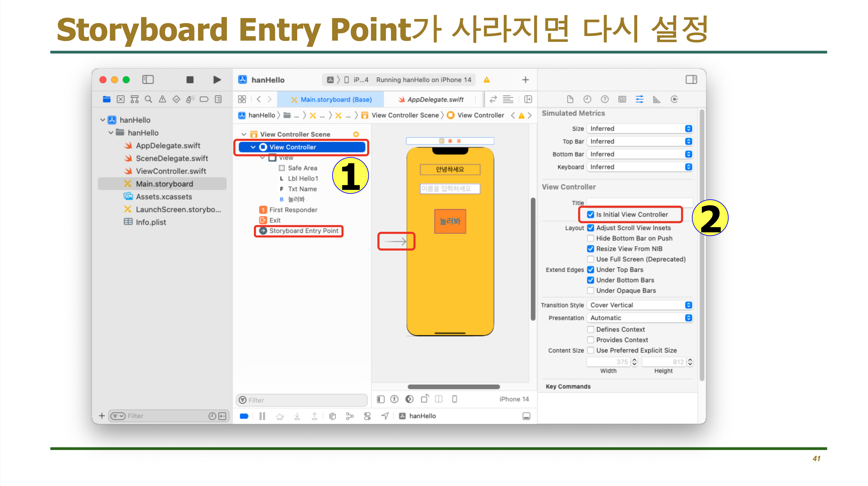Check Defines Context option
868x486 pixels.
pyautogui.click(x=590, y=329)
